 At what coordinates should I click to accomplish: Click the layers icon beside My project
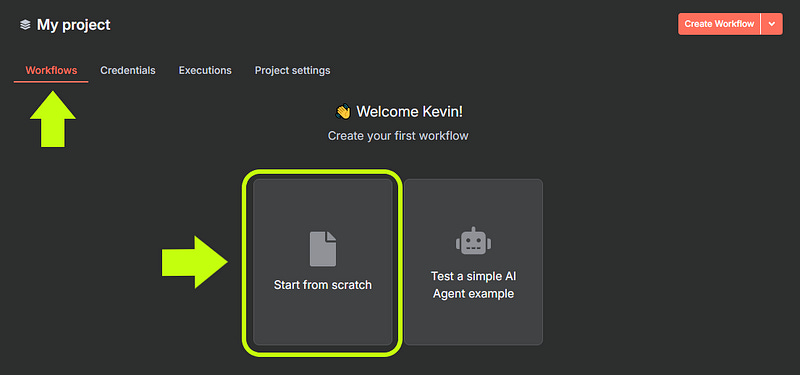click(x=25, y=24)
